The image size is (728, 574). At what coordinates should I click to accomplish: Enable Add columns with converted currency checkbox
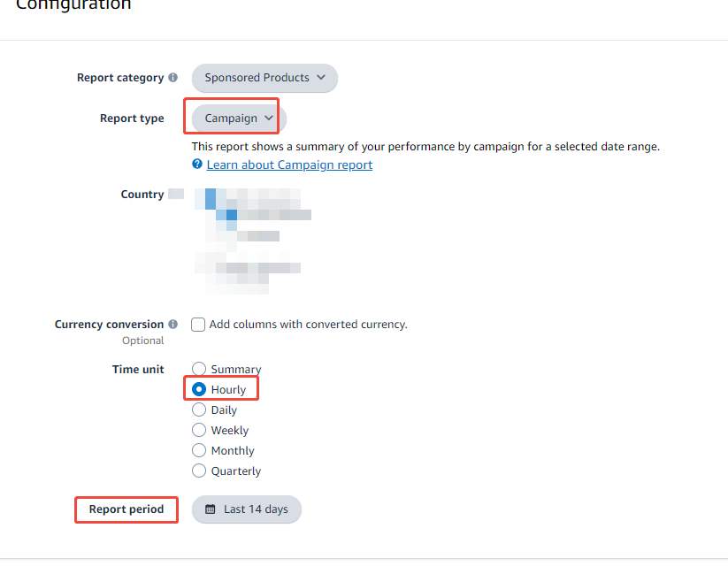[199, 325]
